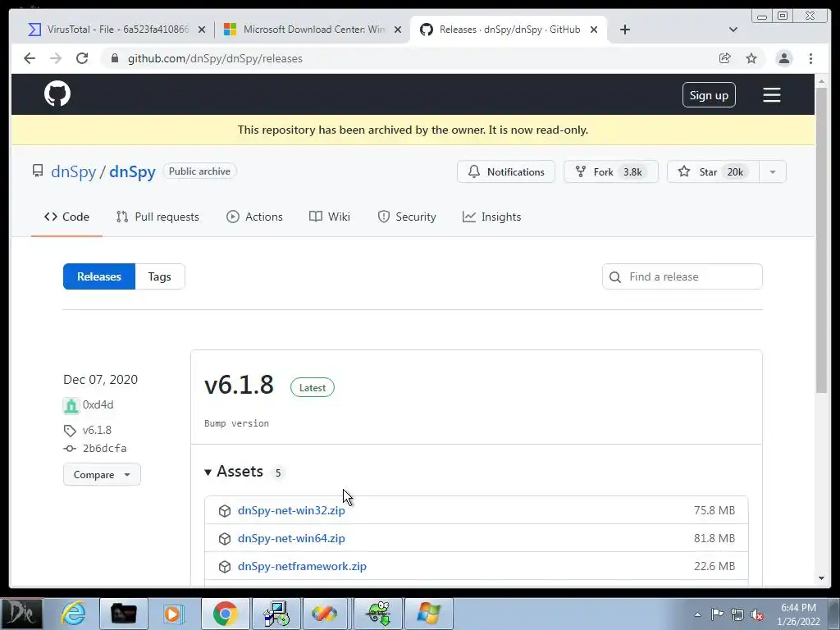
Task: Open the Insights tab
Action: tap(492, 217)
